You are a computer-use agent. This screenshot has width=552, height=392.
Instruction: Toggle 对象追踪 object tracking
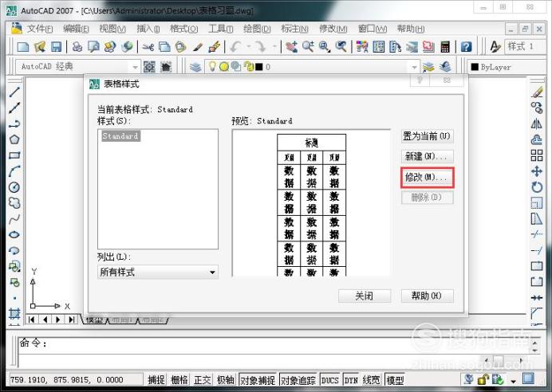[298, 380]
